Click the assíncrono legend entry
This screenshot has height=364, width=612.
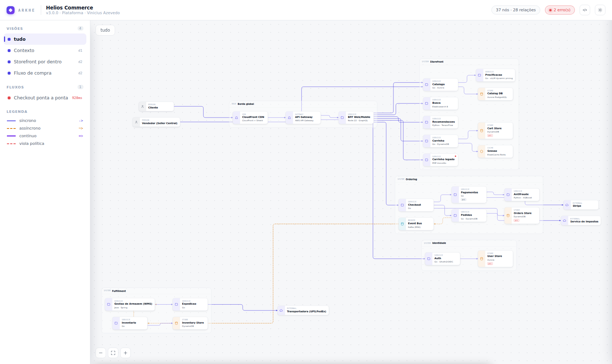(45, 128)
